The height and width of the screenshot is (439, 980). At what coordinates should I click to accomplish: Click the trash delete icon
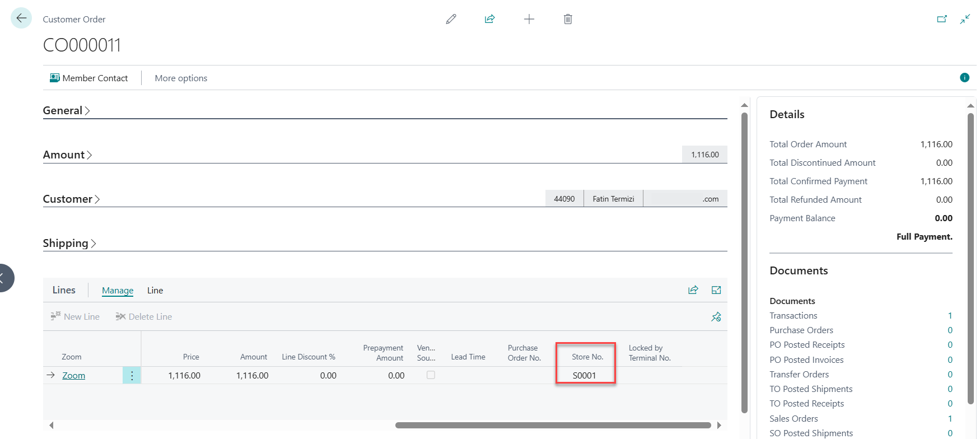click(568, 19)
